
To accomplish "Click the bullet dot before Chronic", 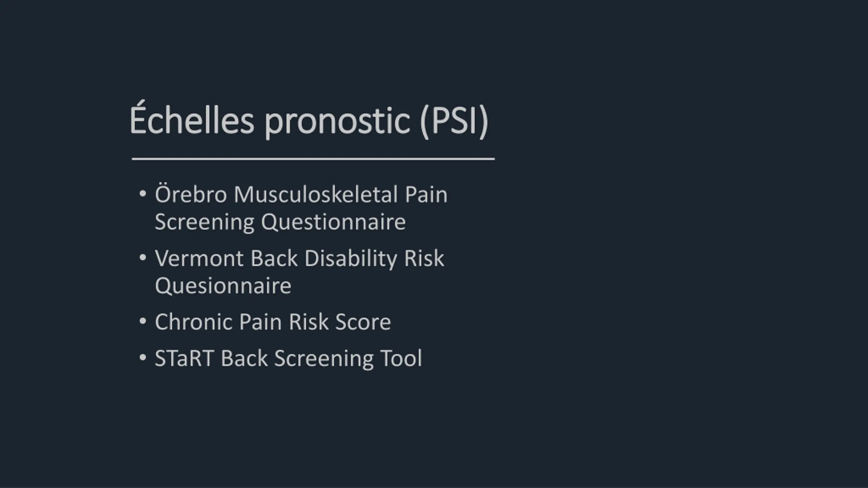I will point(143,321).
